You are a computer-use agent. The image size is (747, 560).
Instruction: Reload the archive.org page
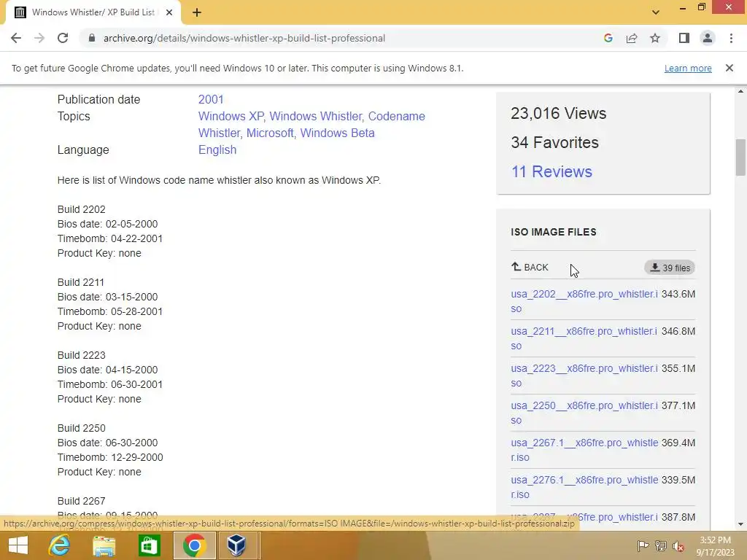pos(63,38)
